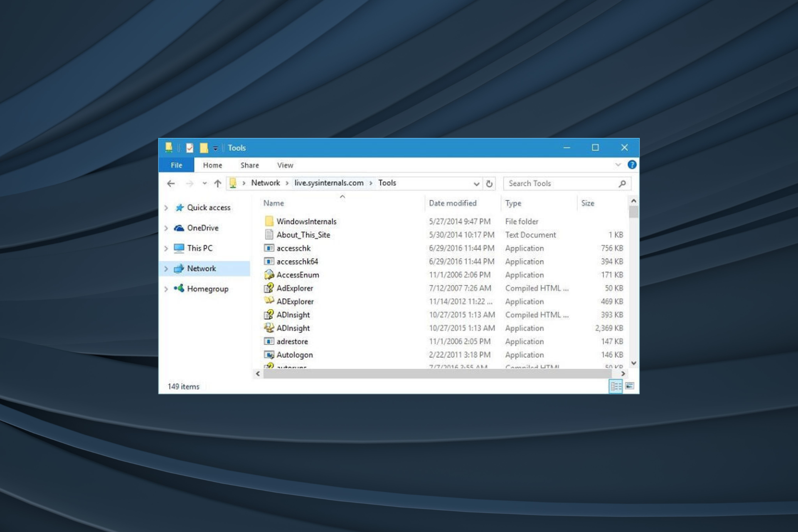Click the Autologon file name
This screenshot has width=798, height=532.
tap(295, 355)
